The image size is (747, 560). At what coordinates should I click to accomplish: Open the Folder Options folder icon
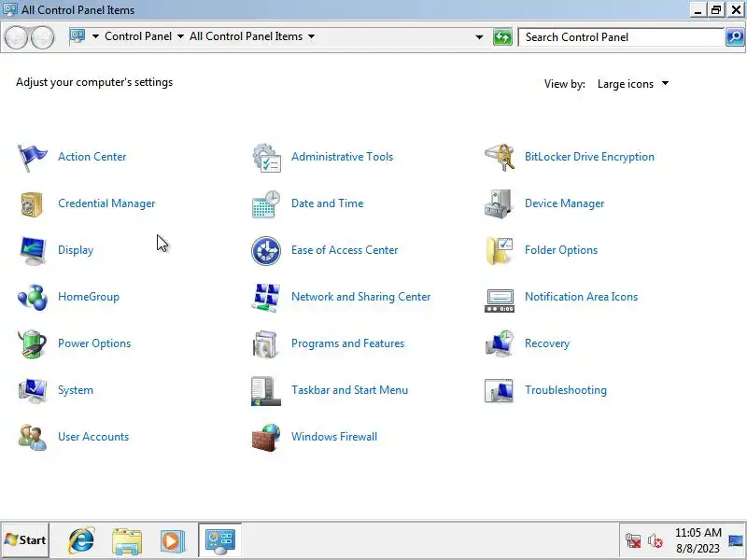click(500, 250)
